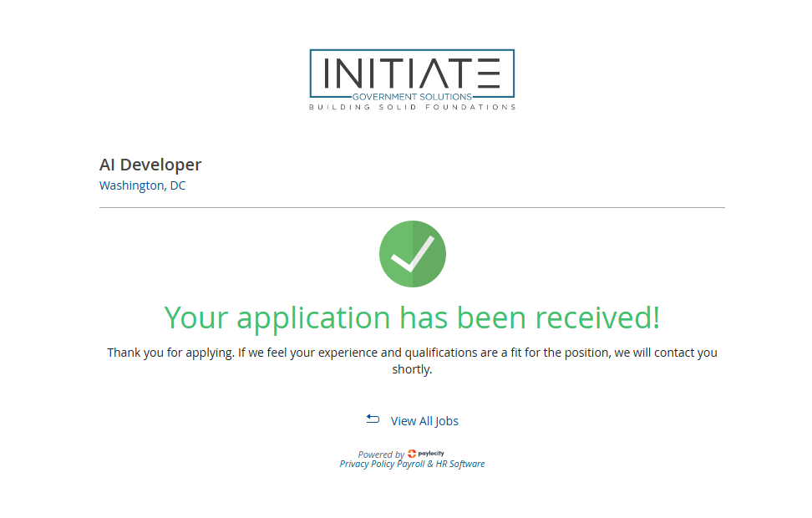This screenshot has width=812, height=518.
Task: Click the INITIATE wordmark in the logo
Action: tap(412, 73)
